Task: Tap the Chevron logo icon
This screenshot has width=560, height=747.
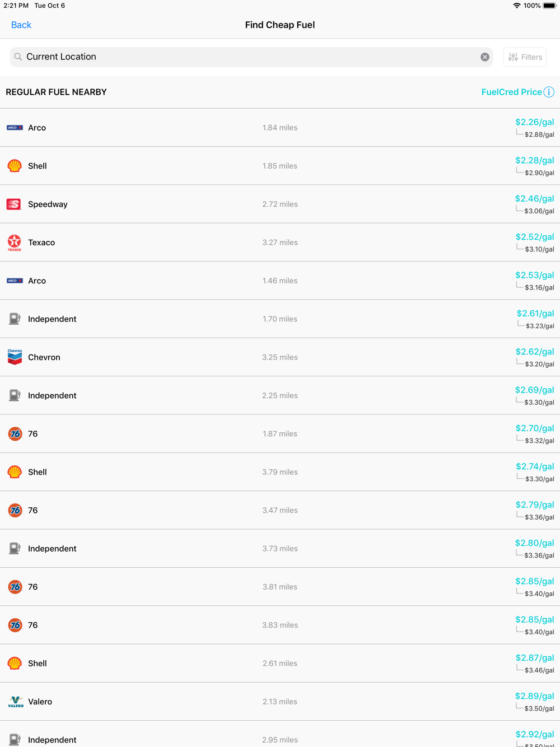Action: click(15, 357)
